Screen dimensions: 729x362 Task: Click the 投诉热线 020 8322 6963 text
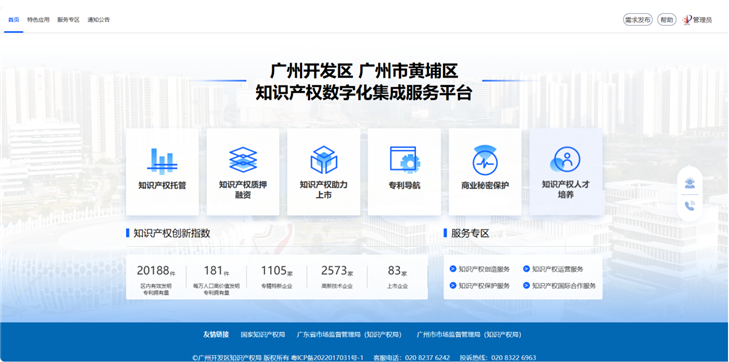click(498, 358)
